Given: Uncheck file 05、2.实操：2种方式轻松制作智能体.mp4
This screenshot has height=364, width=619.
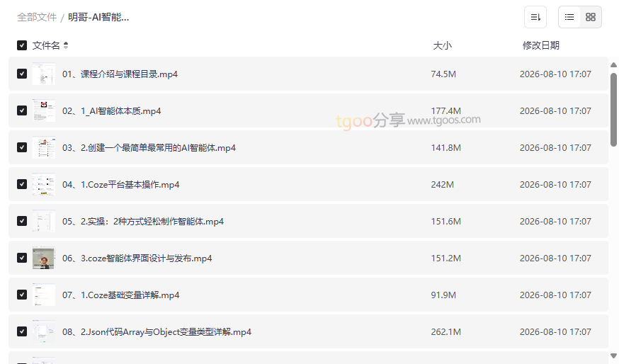Looking at the screenshot, I should pyautogui.click(x=22, y=221).
